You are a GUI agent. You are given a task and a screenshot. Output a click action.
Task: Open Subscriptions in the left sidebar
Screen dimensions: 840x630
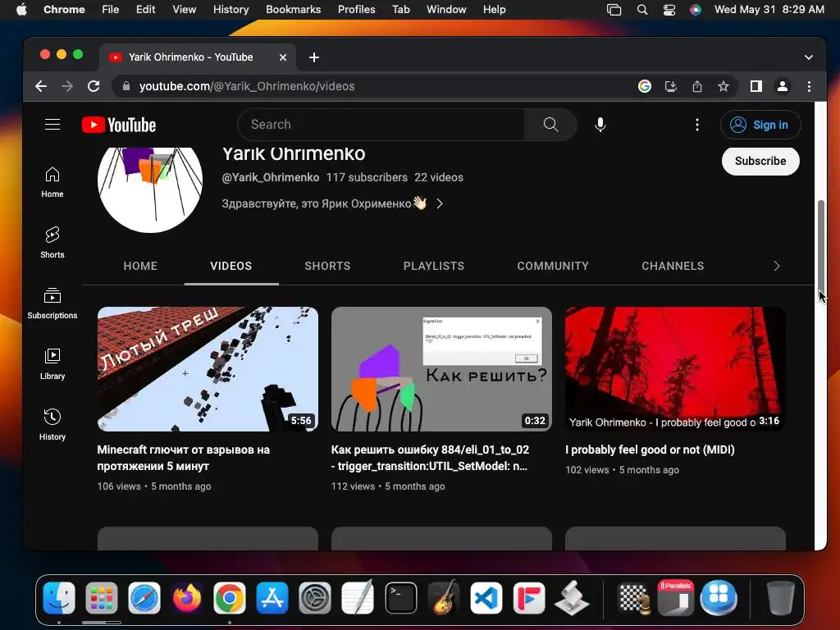52,304
